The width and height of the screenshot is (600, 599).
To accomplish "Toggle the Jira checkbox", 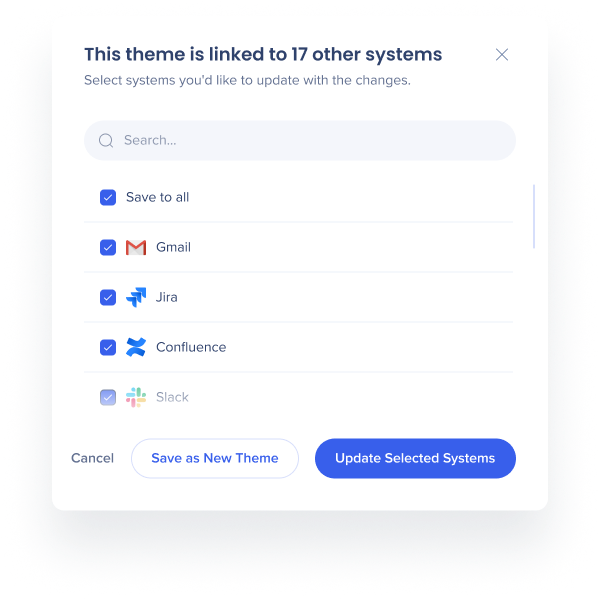I will tap(108, 297).
